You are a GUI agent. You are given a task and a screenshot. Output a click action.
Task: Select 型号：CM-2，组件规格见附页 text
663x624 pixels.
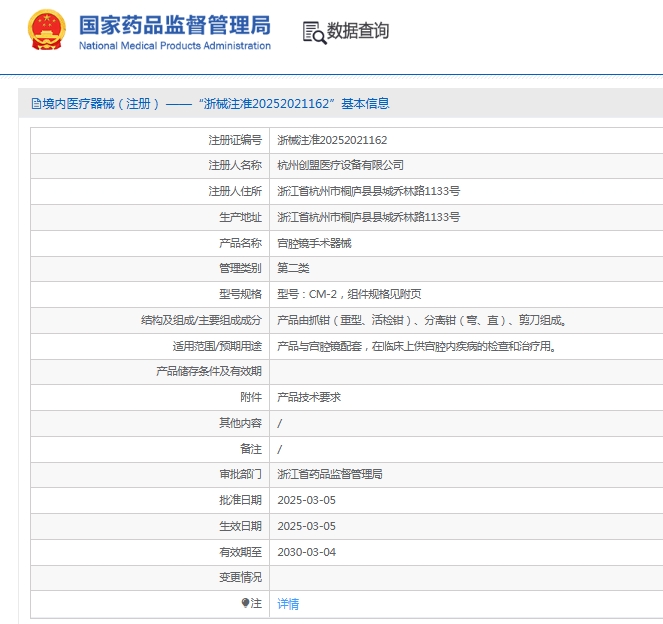click(349, 294)
